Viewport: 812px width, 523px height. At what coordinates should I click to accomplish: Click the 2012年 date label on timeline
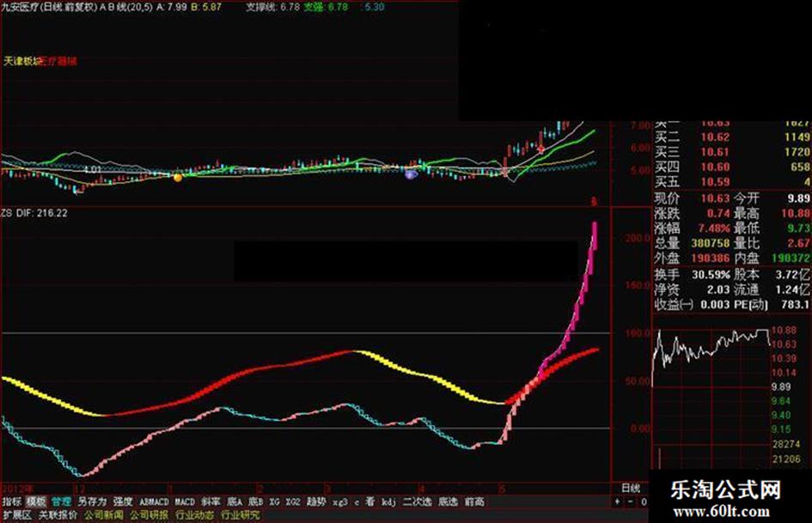pos(18,489)
